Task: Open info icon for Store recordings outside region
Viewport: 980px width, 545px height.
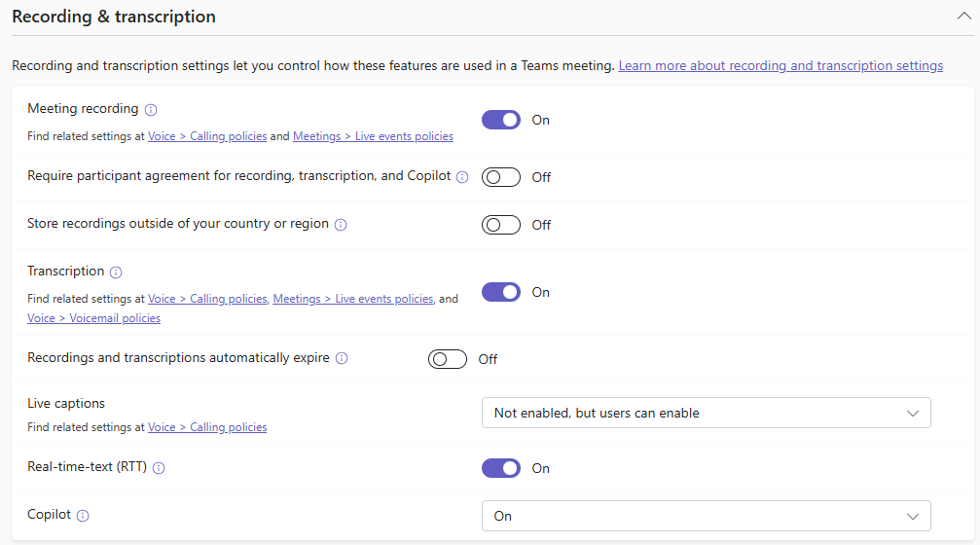Action: (341, 225)
